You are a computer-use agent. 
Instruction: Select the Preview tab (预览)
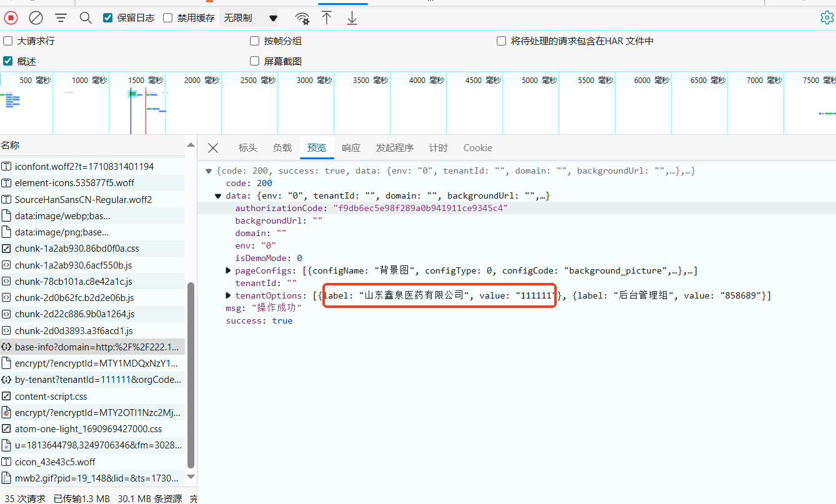coord(317,148)
